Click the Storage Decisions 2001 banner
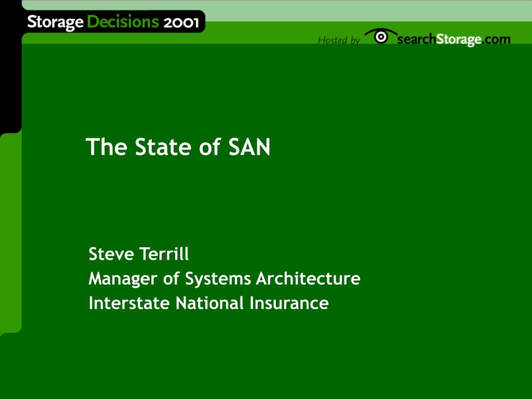The width and height of the screenshot is (532, 399). (113, 22)
